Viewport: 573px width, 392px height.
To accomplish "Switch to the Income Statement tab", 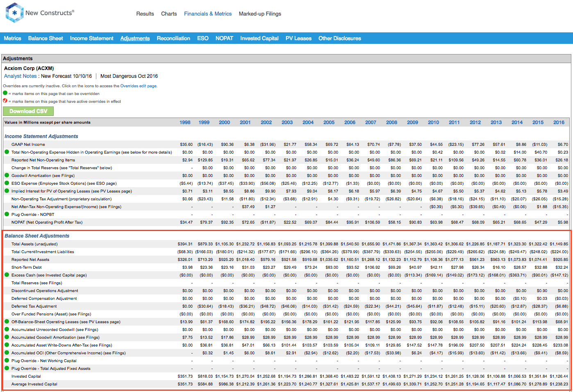I will click(x=91, y=39).
